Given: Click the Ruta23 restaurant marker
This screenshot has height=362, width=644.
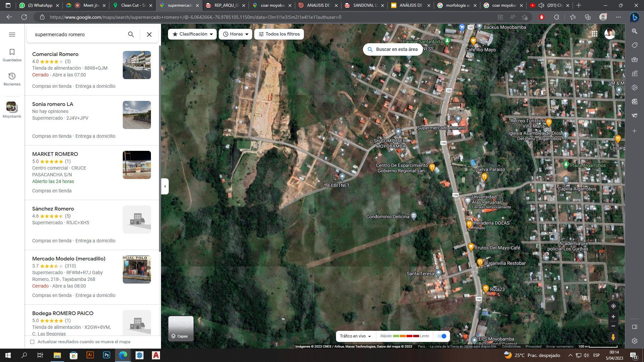Looking at the screenshot, I should coord(486,289).
